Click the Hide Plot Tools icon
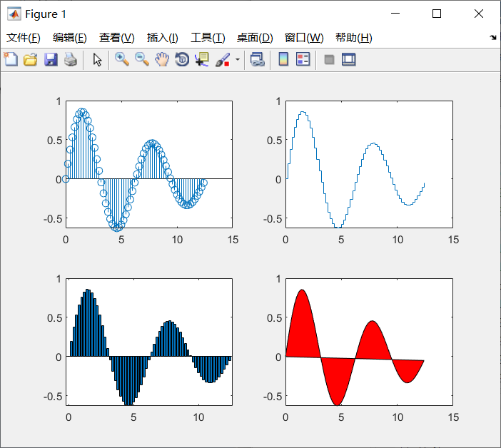Screen dimensions: 501x448 [329, 60]
